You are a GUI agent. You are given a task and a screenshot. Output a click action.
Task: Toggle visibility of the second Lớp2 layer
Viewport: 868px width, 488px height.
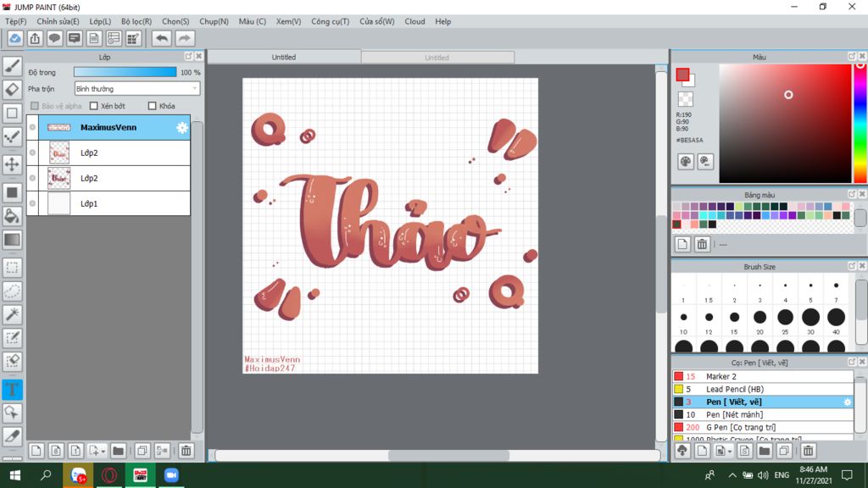(33, 178)
